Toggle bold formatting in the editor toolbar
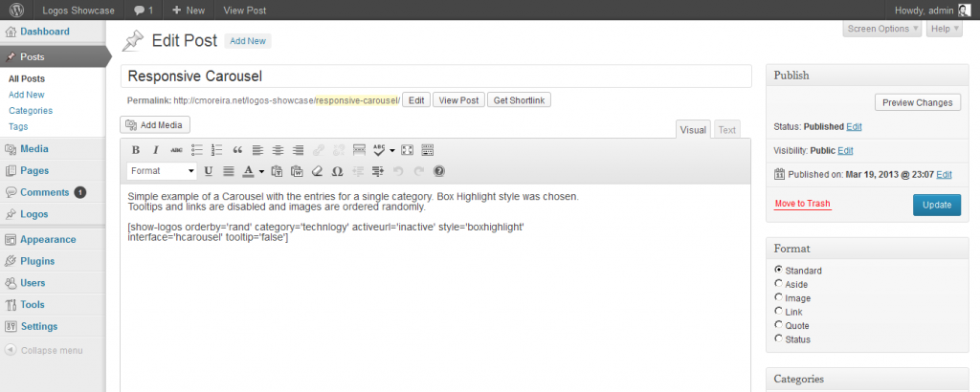The width and height of the screenshot is (980, 392). (136, 150)
